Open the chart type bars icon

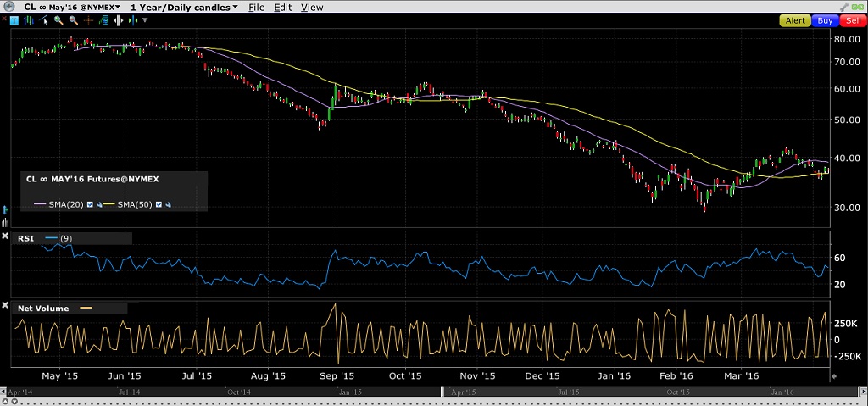tap(29, 20)
